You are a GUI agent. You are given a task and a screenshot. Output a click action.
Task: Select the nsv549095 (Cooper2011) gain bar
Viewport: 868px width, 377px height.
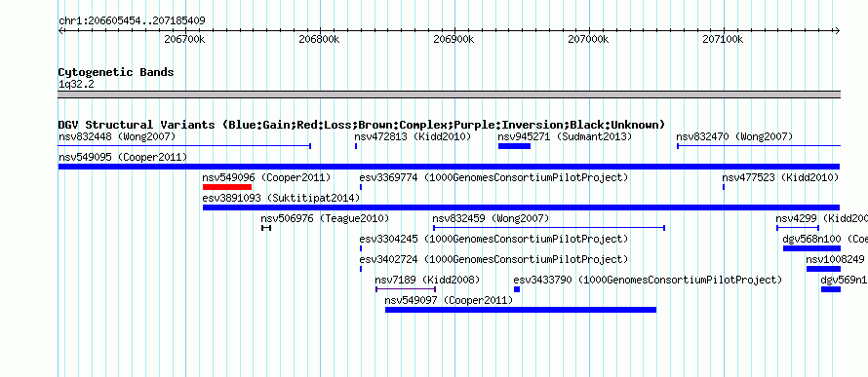449,167
